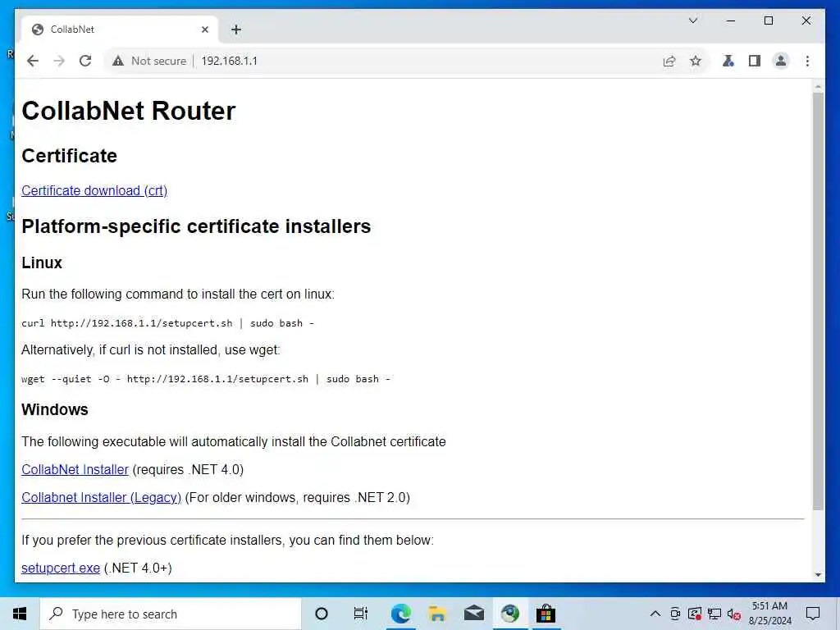Click the CollabNet Router heading
The image size is (840, 630).
click(129, 111)
